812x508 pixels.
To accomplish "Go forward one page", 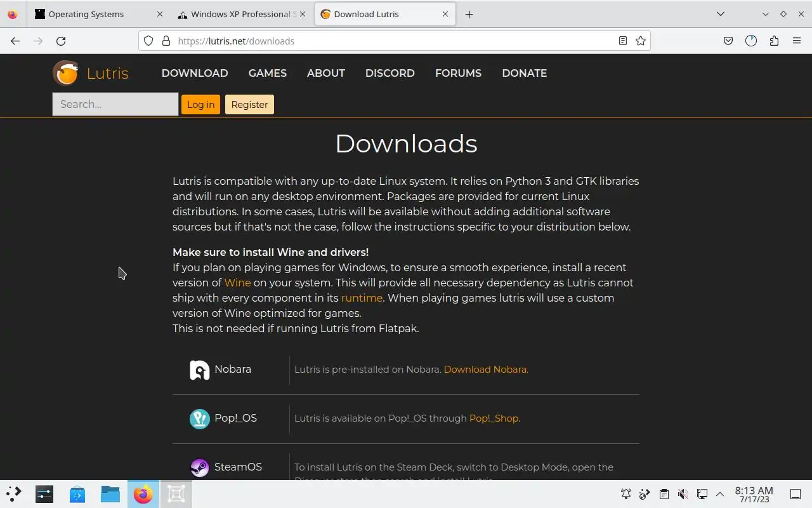I will pos(38,41).
